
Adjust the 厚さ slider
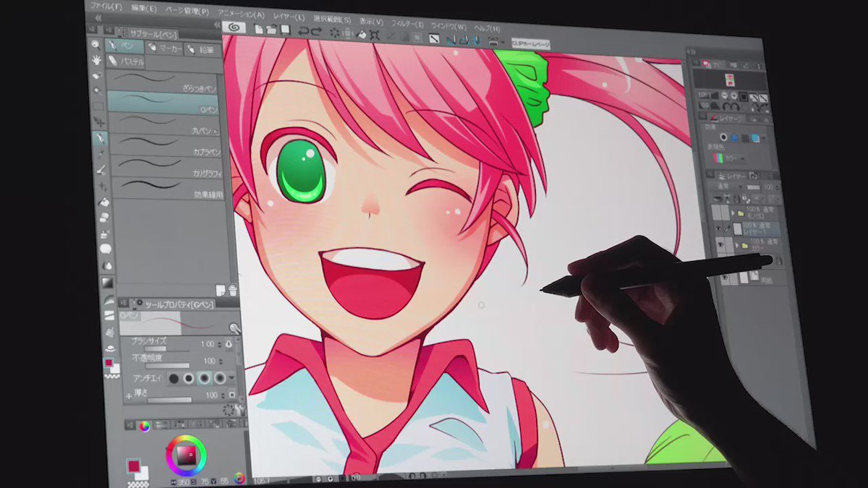tap(171, 398)
